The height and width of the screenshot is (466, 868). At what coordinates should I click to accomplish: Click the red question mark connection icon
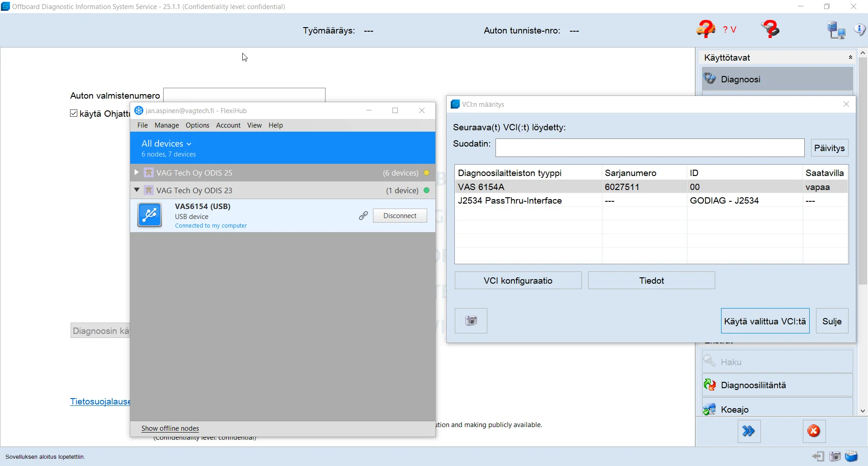click(x=770, y=29)
